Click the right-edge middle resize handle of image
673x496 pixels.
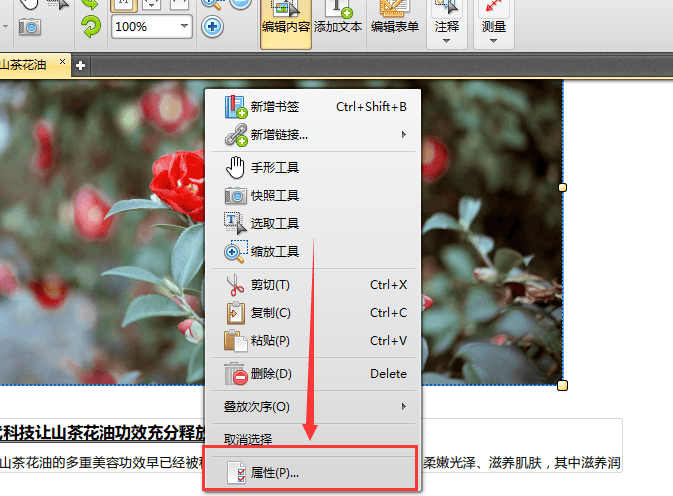pos(562,188)
